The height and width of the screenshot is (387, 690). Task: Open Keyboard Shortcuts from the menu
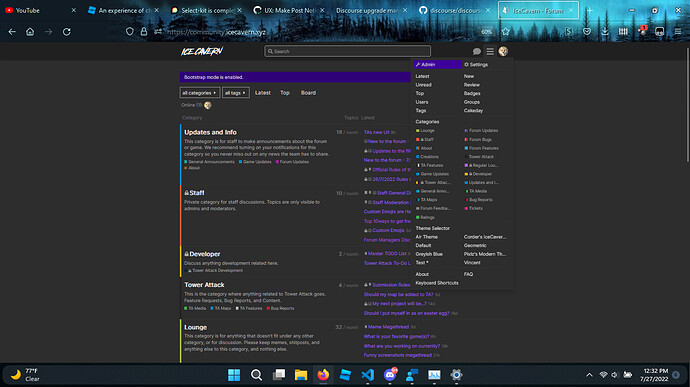tap(437, 283)
